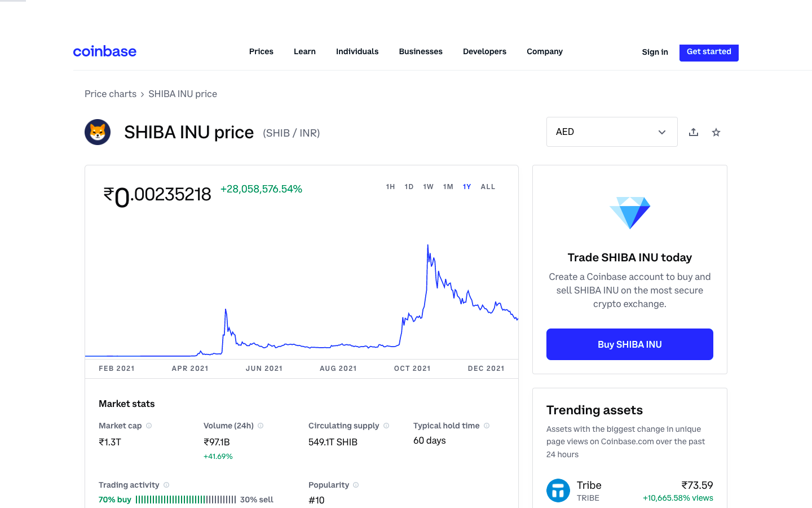
Task: Click the +41.69% volume change
Action: (218, 456)
